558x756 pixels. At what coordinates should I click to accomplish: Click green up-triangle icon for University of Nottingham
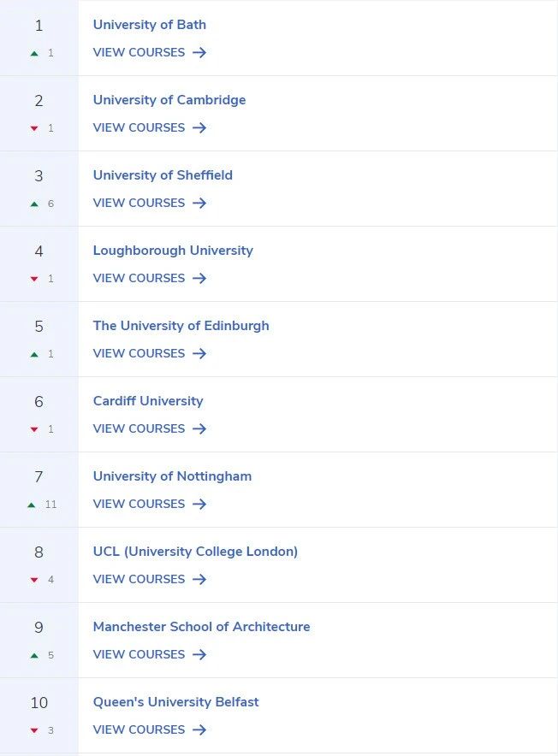[x=32, y=505]
